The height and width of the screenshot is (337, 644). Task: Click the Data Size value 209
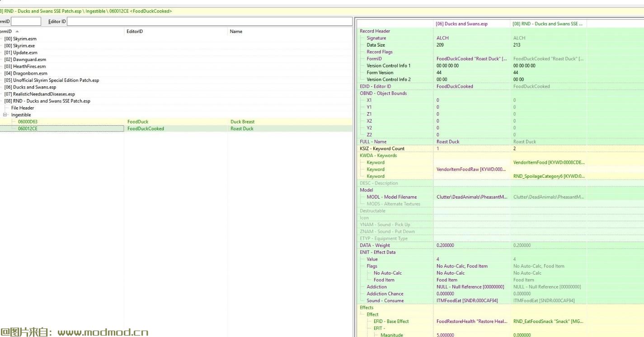click(x=440, y=45)
